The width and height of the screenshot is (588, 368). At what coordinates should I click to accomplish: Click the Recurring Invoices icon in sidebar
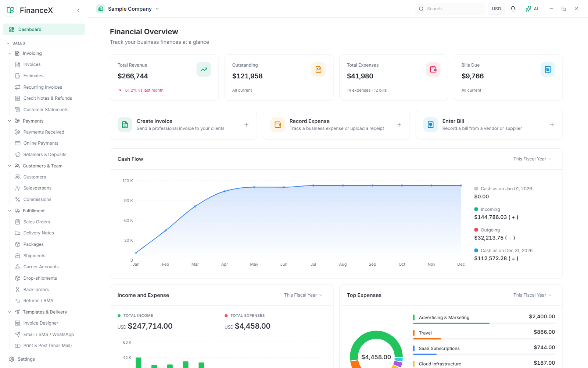coord(18,87)
